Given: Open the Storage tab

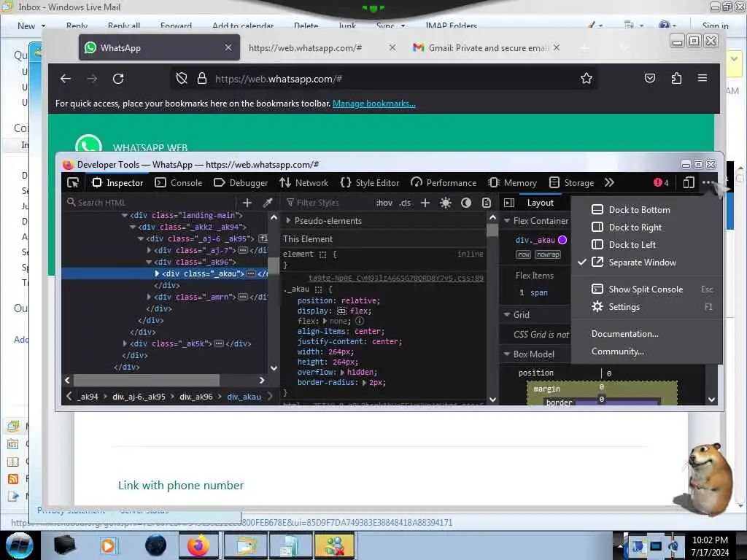Looking at the screenshot, I should (571, 182).
